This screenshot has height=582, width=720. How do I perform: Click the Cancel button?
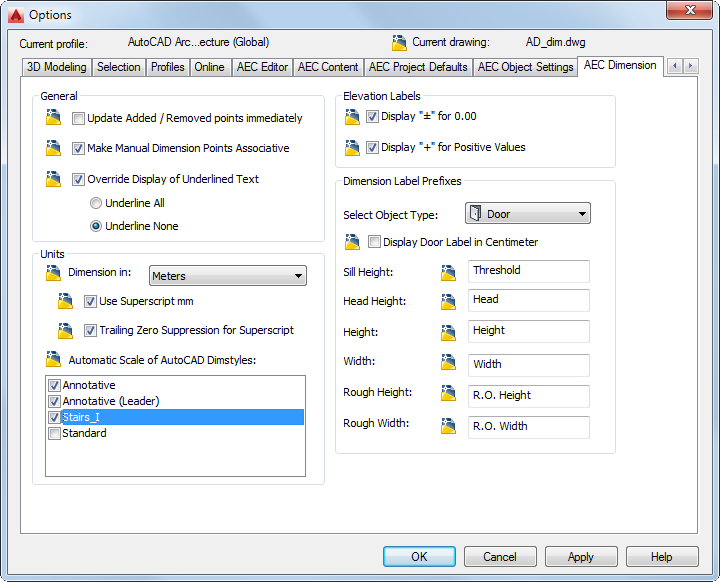click(x=500, y=557)
